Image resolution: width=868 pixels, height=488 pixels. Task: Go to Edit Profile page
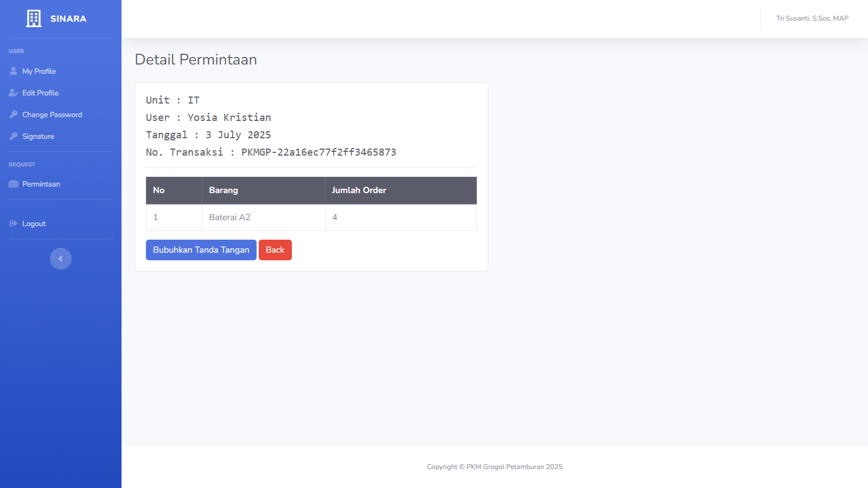41,93
